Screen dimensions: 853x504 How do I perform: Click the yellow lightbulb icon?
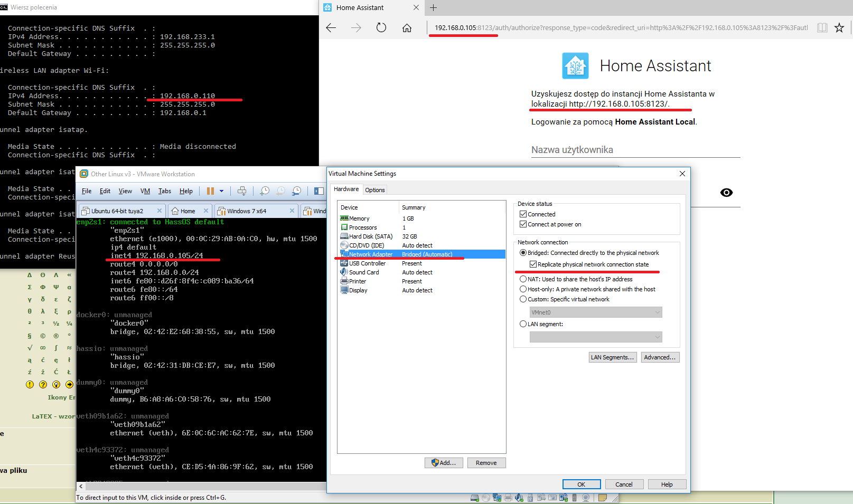coord(56,384)
